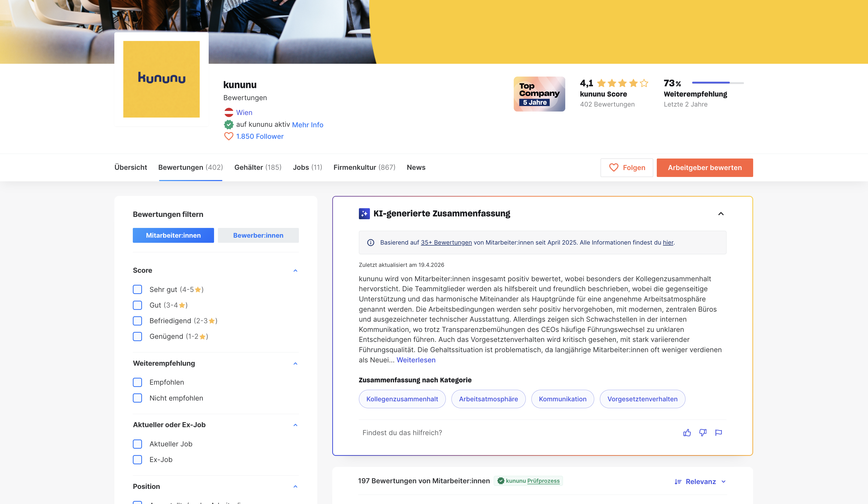Click the '197 Bewertungen von Mitarbeiter:innen' heading
The height and width of the screenshot is (504, 868).
[x=424, y=481]
